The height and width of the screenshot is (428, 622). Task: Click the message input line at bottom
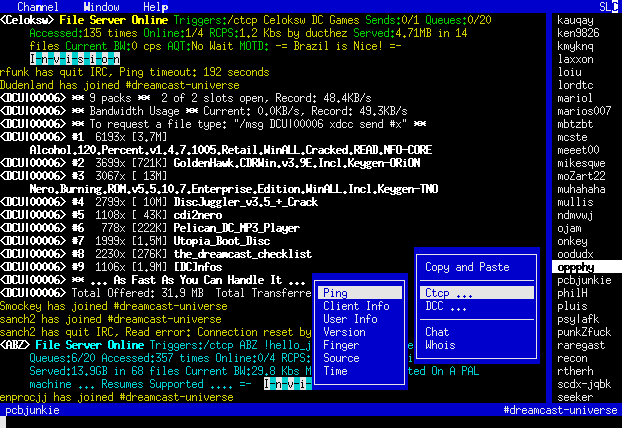tap(311, 422)
